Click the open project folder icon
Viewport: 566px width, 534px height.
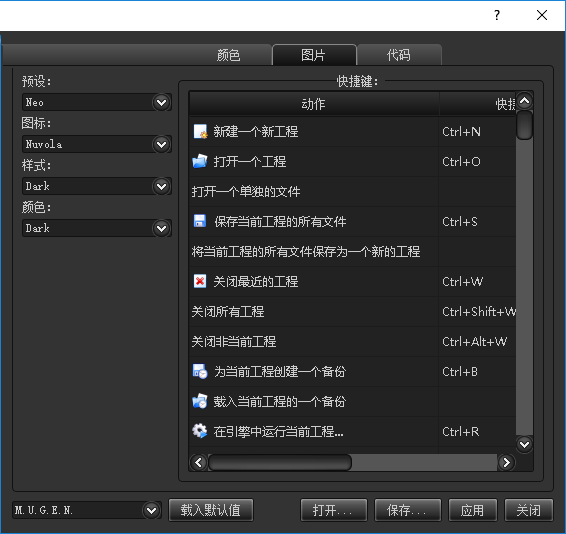point(200,161)
